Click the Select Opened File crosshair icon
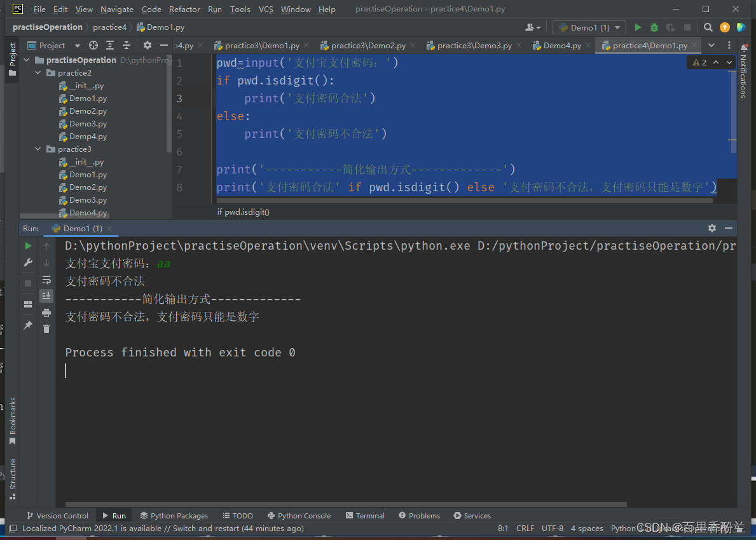Screen dimensions: 756x540 click(93, 45)
